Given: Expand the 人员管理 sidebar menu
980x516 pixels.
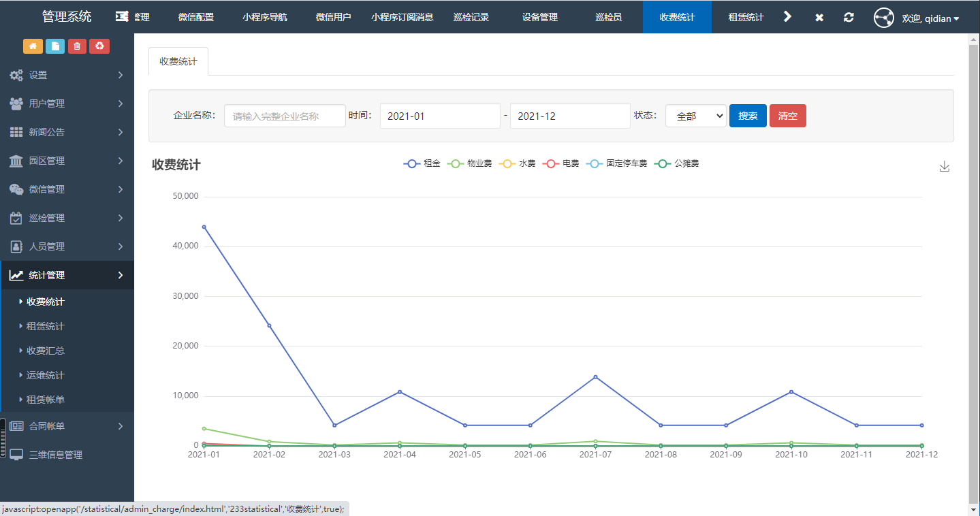Looking at the screenshot, I should point(67,246).
